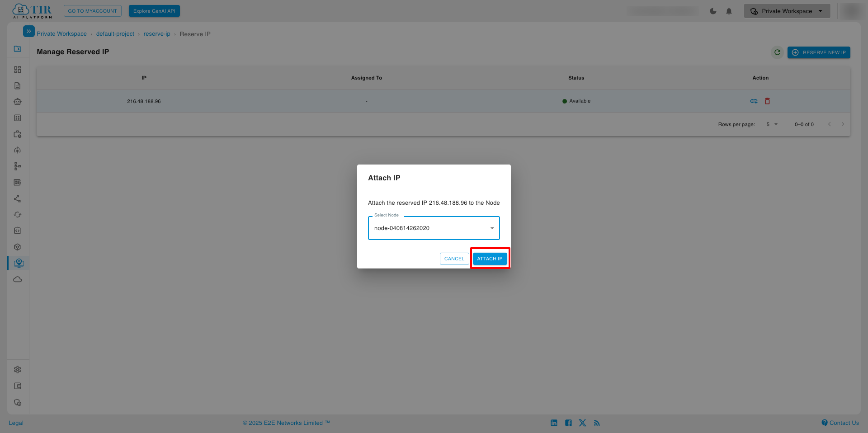Open the code bracket sidebar icon
Screen dimensions: 868x433
[18, 231]
